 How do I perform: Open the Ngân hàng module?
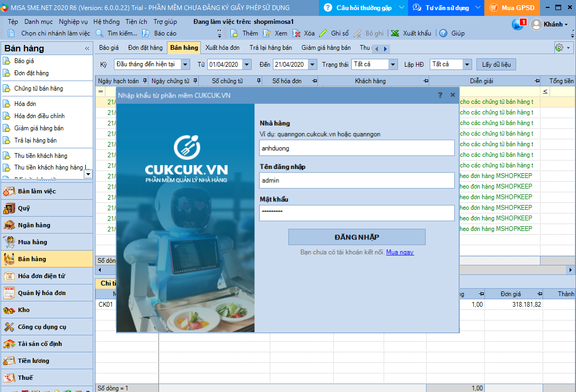coord(47,225)
